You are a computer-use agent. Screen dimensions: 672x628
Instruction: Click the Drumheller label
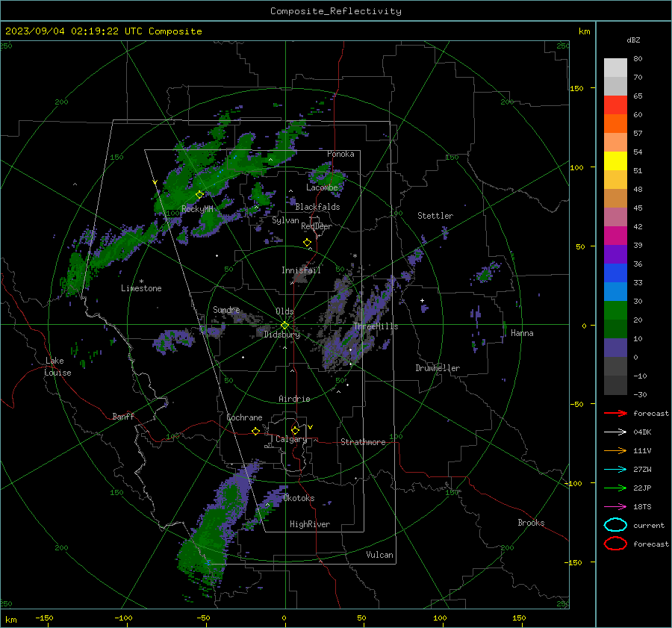[438, 368]
